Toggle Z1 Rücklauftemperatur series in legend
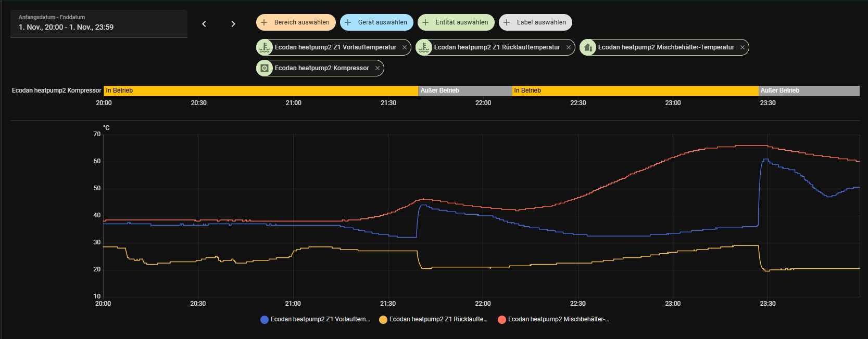Image resolution: width=868 pixels, height=339 pixels. click(x=433, y=319)
